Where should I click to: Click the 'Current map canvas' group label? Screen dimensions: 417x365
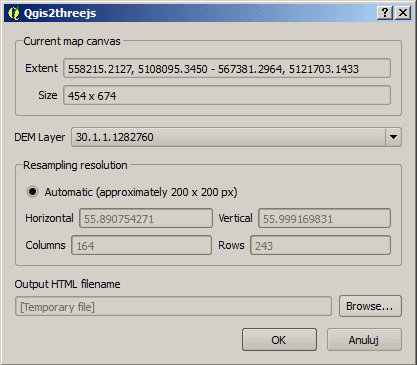pyautogui.click(x=72, y=41)
